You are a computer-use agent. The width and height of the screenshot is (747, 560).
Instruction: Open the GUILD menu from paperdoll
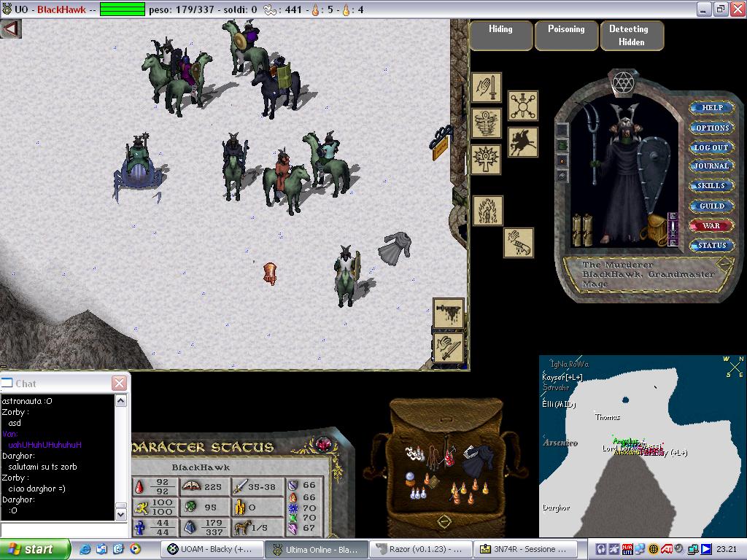coord(712,206)
